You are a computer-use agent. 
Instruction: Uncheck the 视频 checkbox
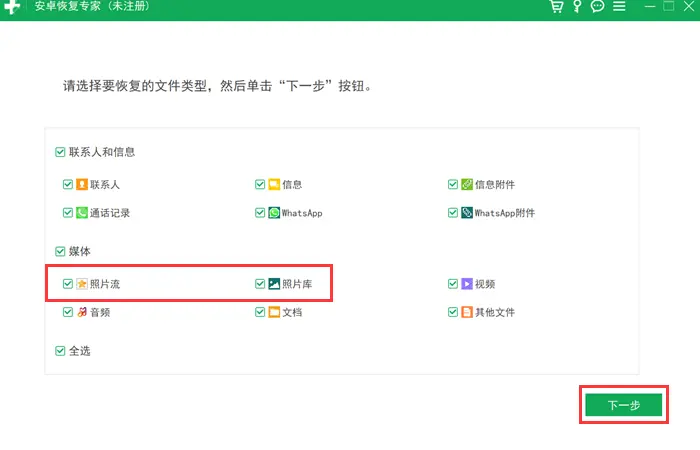click(453, 284)
